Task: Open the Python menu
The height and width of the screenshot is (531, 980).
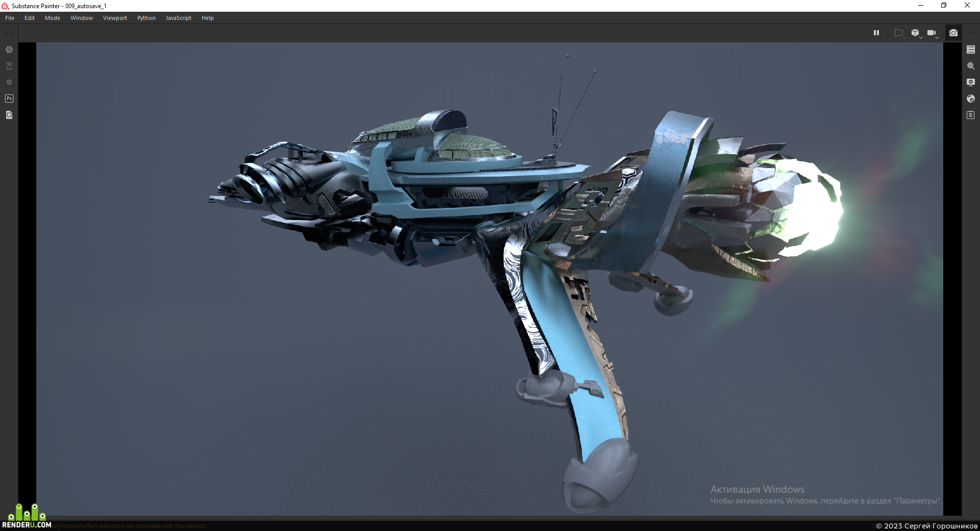Action: (146, 18)
